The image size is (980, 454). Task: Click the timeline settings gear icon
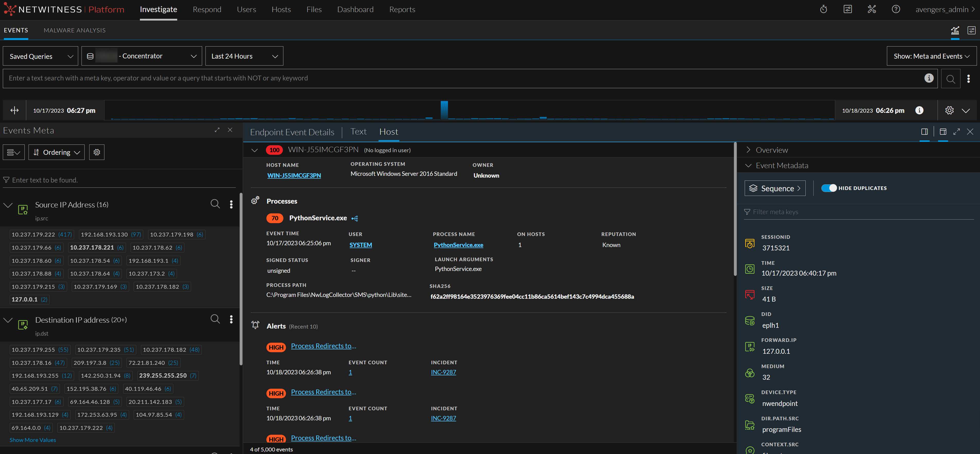[x=949, y=110]
